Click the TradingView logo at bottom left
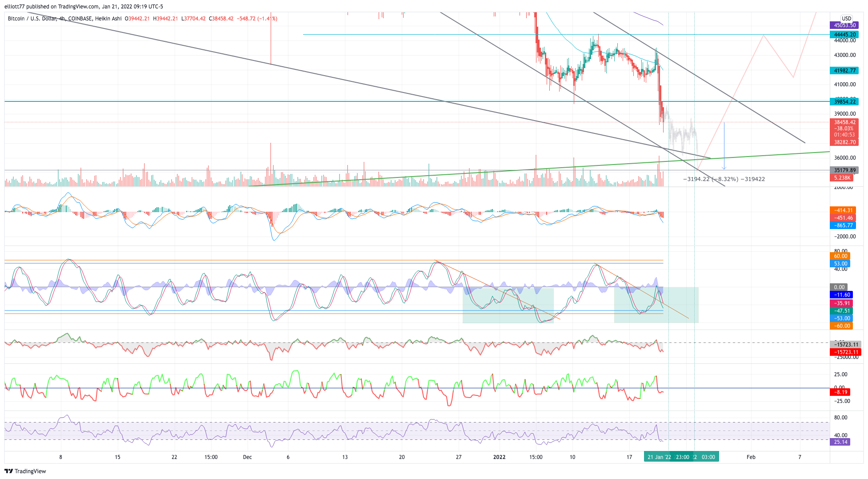Viewport: 868px width, 479px height. (25, 471)
